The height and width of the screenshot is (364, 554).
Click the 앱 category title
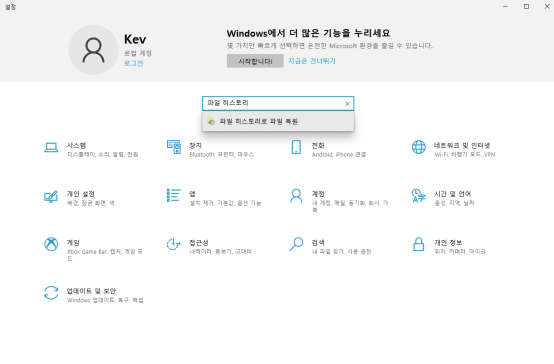pos(192,194)
